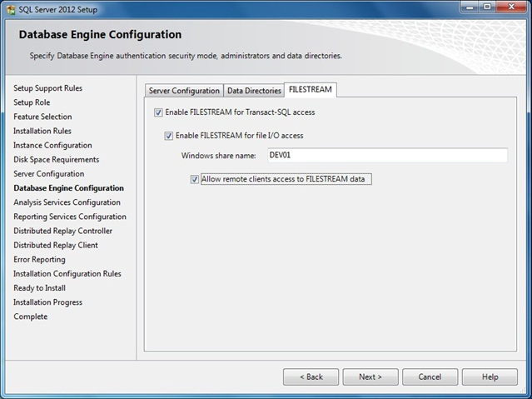Click Disk Space Requirements step
This screenshot has width=532, height=399.
pyautogui.click(x=57, y=160)
